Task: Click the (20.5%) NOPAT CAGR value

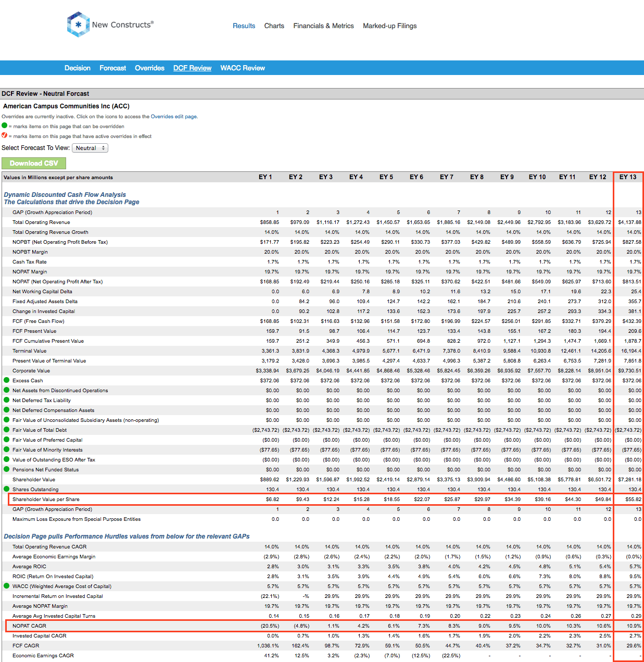Action: click(270, 626)
